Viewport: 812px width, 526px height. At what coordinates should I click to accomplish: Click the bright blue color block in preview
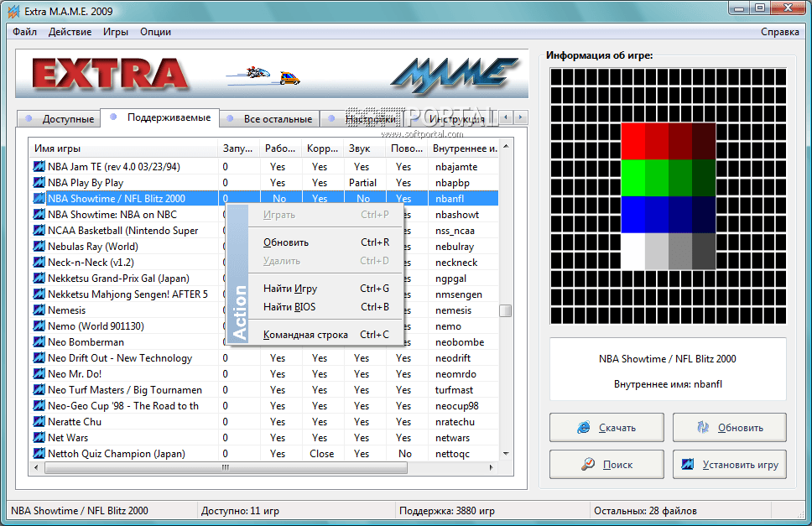[632, 215]
